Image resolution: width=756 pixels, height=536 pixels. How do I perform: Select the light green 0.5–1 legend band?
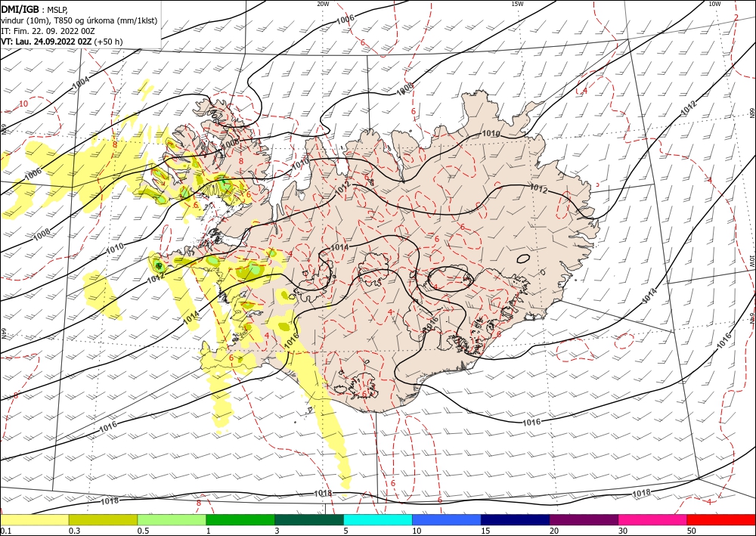[172, 519]
